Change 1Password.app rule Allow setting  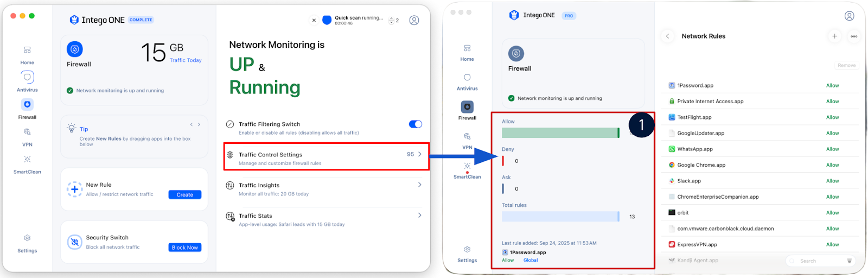[x=833, y=86]
